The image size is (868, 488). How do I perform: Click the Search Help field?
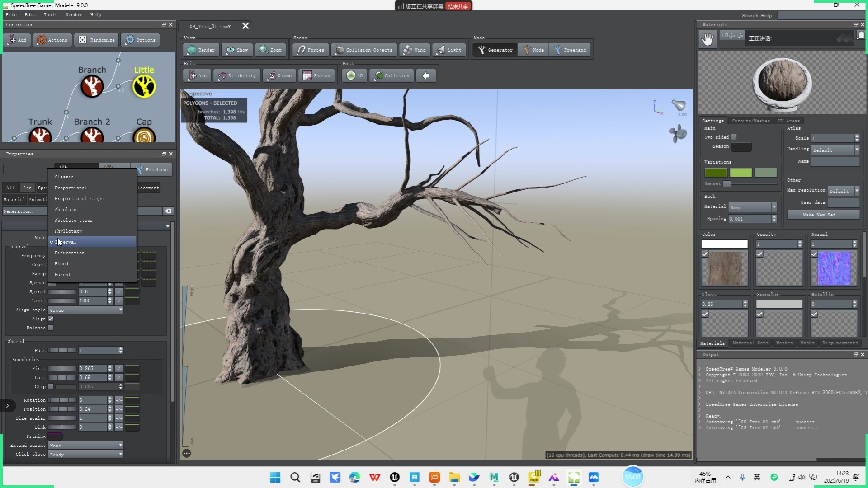point(821,16)
